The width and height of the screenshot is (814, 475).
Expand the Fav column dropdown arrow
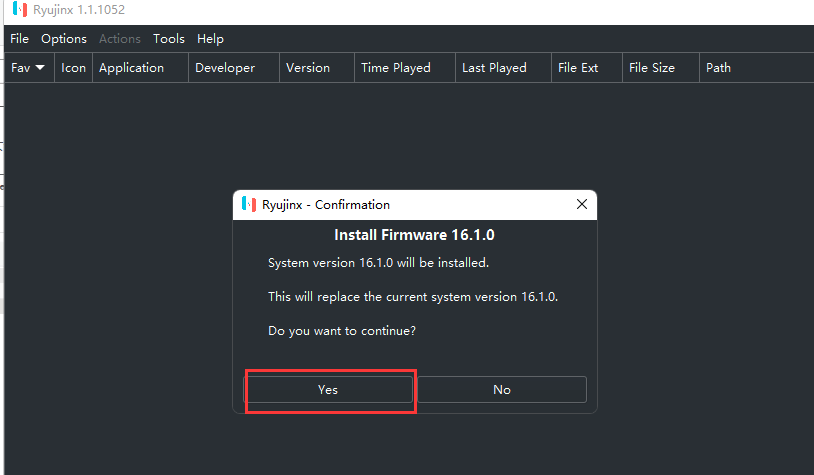pyautogui.click(x=40, y=68)
